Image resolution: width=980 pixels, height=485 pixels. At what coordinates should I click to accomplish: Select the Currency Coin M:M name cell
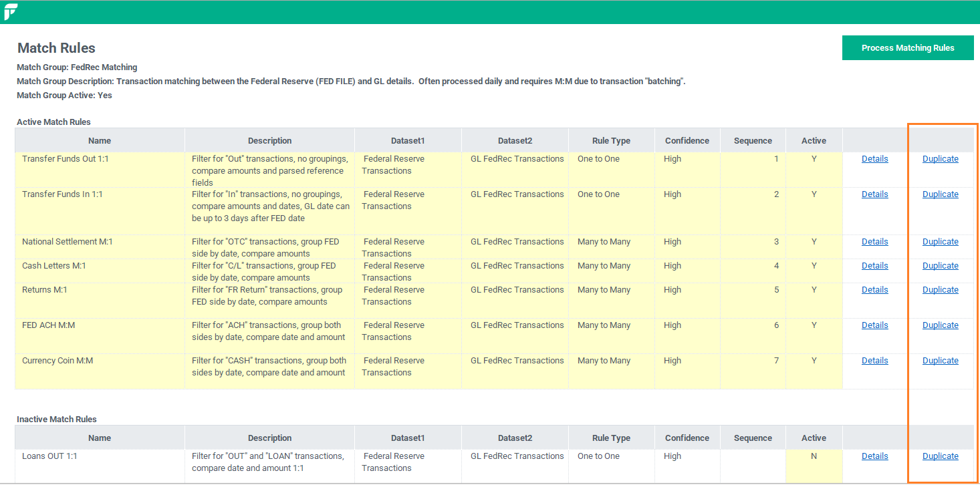click(x=100, y=371)
